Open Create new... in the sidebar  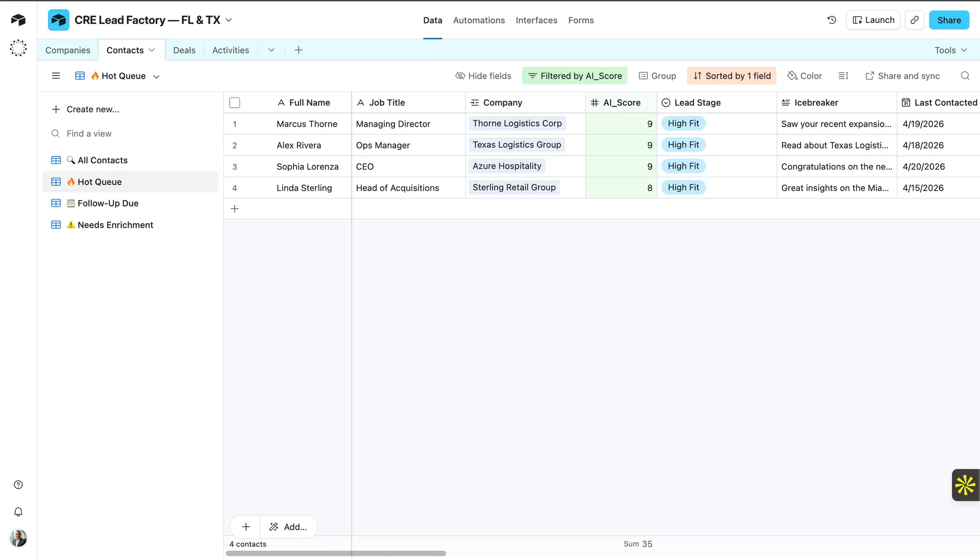tap(93, 109)
